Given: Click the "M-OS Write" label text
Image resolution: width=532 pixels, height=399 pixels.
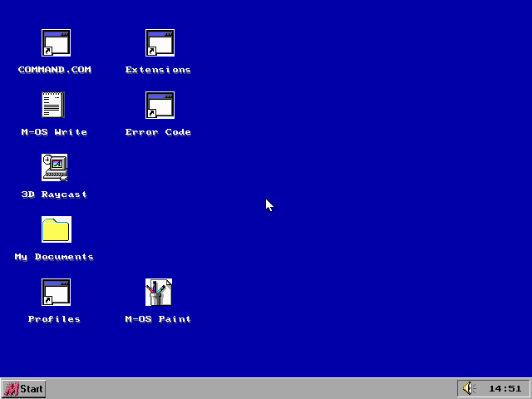Looking at the screenshot, I should pos(54,132).
